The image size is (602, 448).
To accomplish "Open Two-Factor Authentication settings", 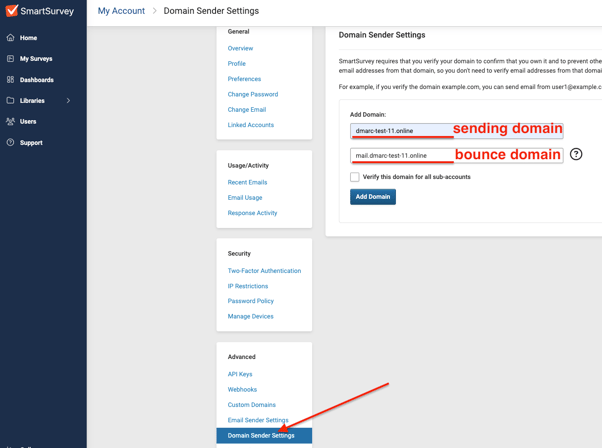I will click(x=264, y=271).
